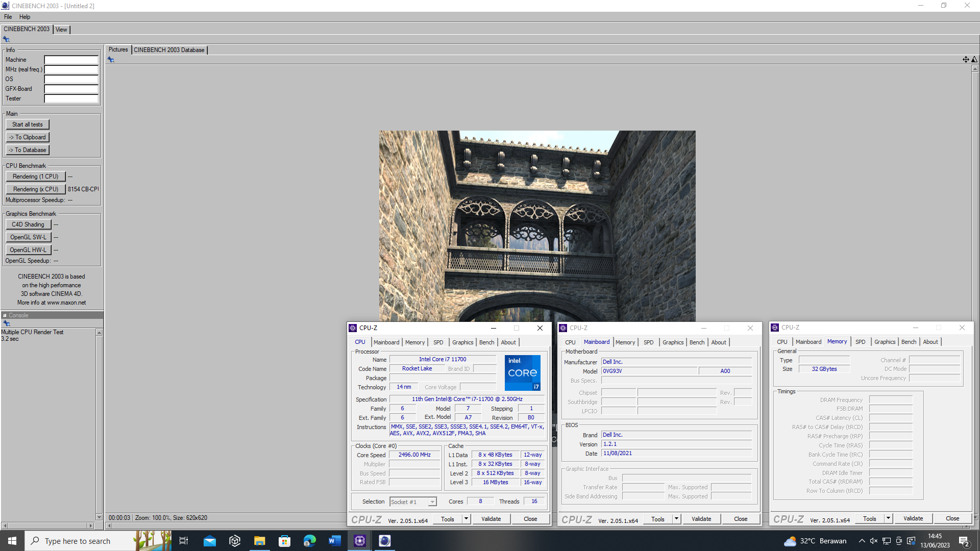
Task: Open Bench tab in first CPU-Z window
Action: point(486,342)
